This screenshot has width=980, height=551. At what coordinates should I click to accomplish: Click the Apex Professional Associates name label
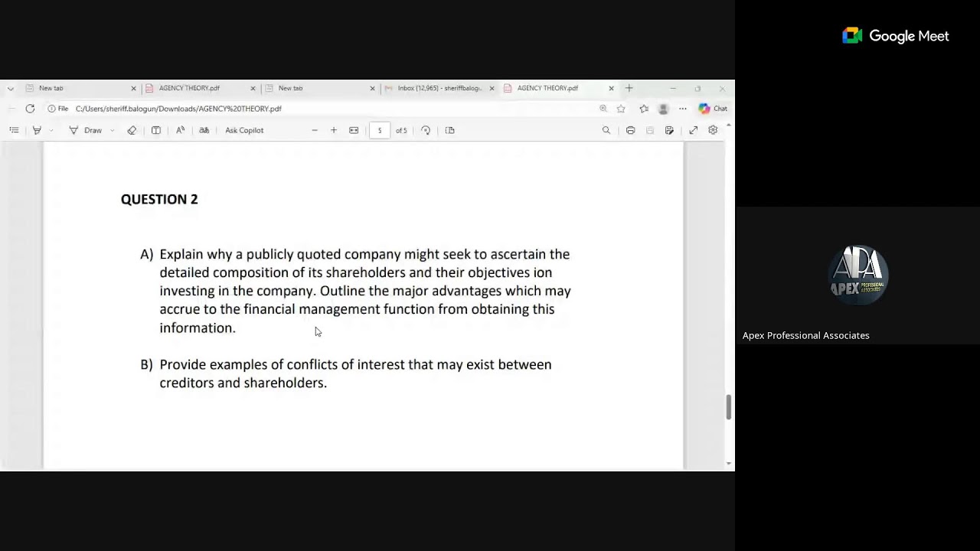click(x=805, y=335)
